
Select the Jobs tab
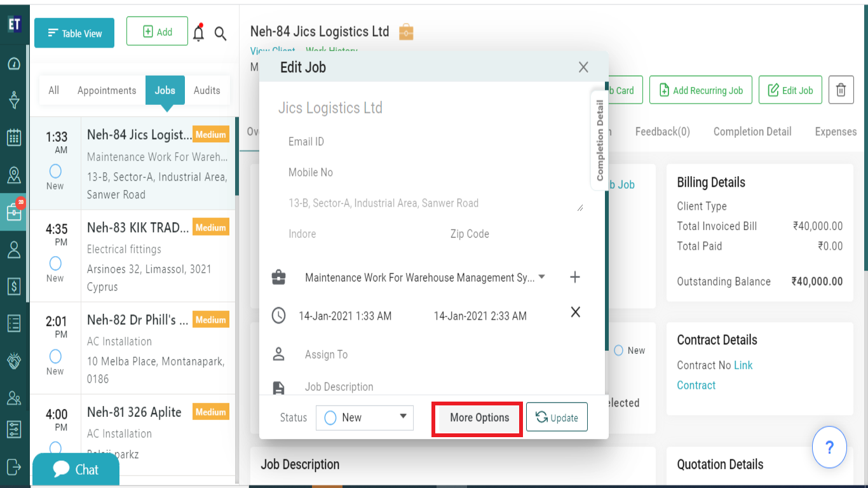click(x=165, y=90)
